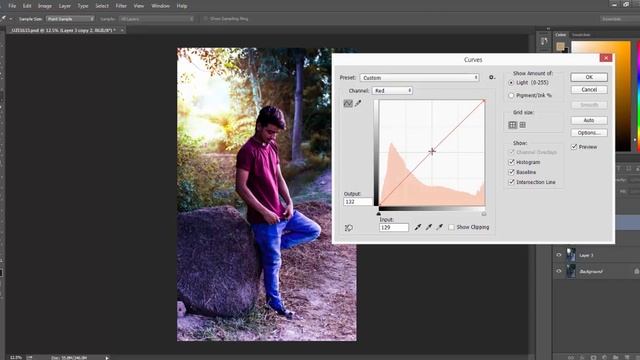Enable the Show Clipping checkbox

(x=451, y=227)
